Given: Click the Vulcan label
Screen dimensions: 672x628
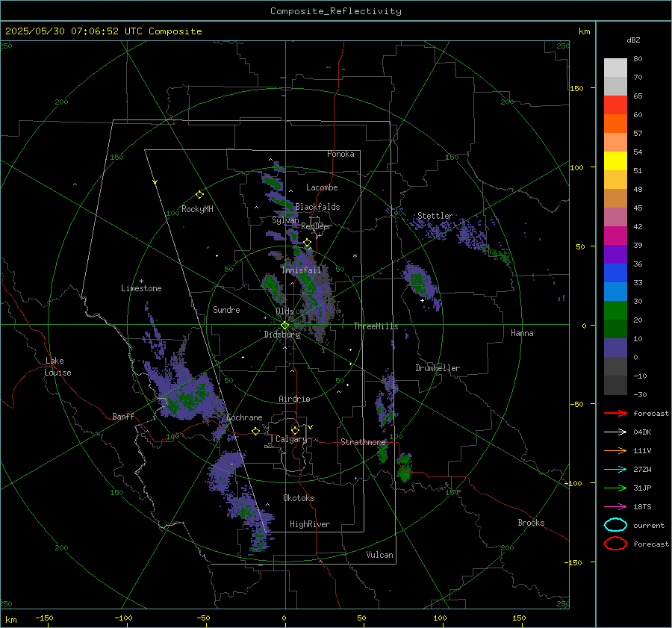Looking at the screenshot, I should tap(379, 555).
